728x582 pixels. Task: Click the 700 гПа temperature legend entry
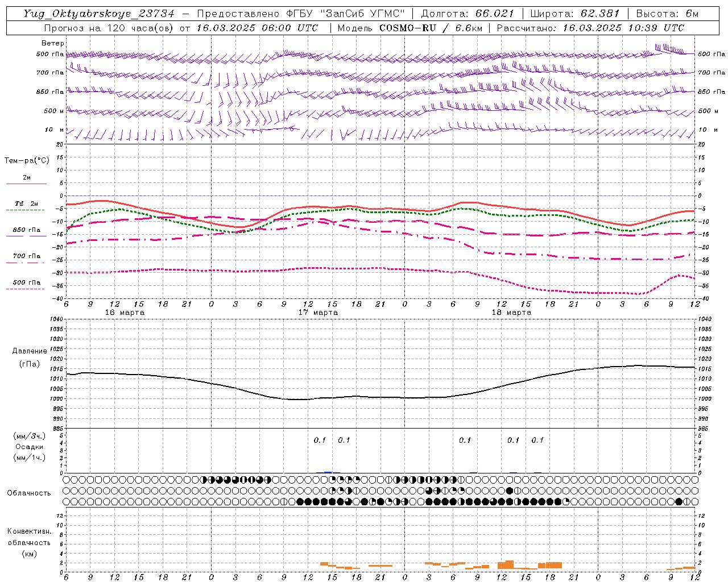[x=27, y=256]
